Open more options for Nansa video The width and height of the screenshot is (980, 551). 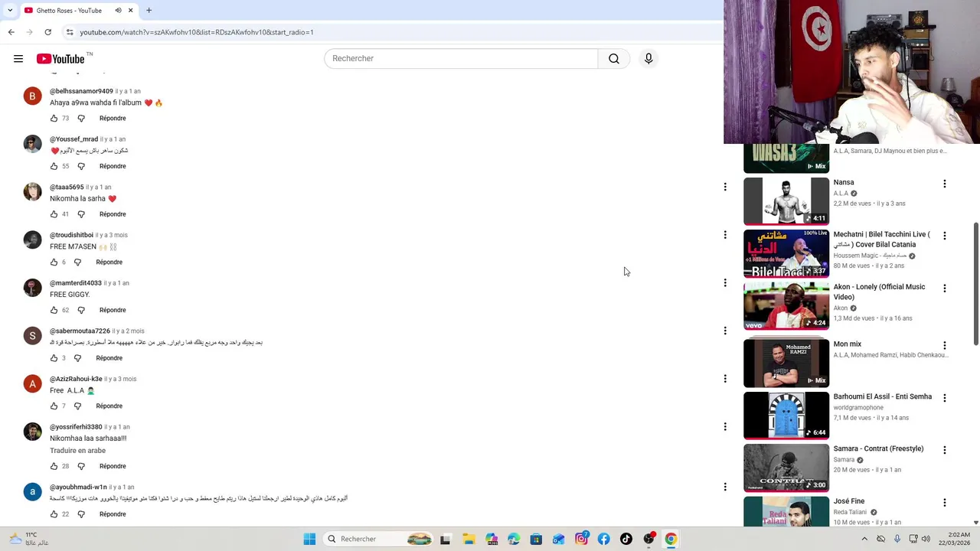(x=944, y=184)
